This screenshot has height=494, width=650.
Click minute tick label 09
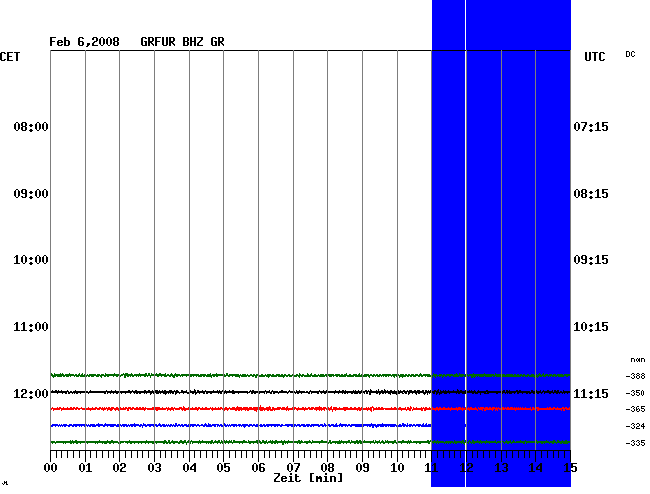click(363, 468)
